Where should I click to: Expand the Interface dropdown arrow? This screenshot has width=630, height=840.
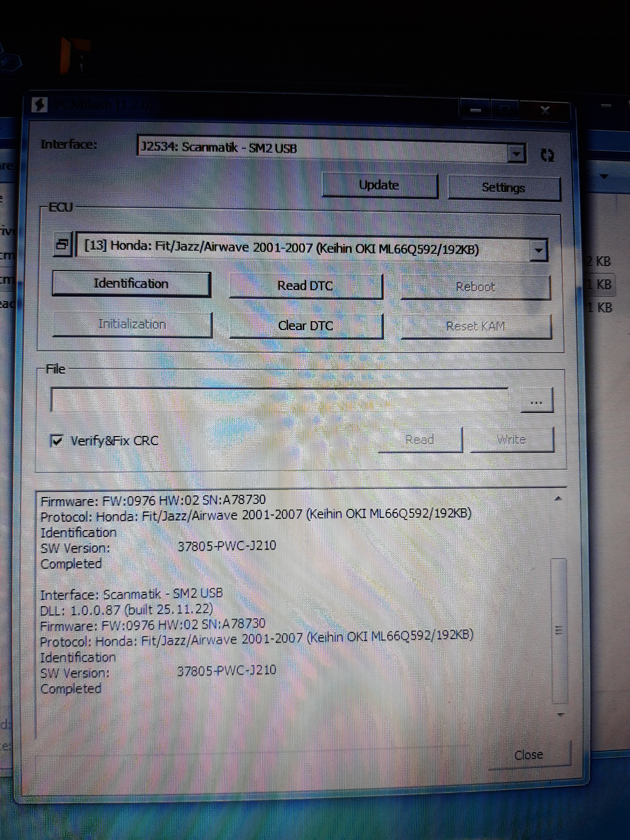coord(516,154)
